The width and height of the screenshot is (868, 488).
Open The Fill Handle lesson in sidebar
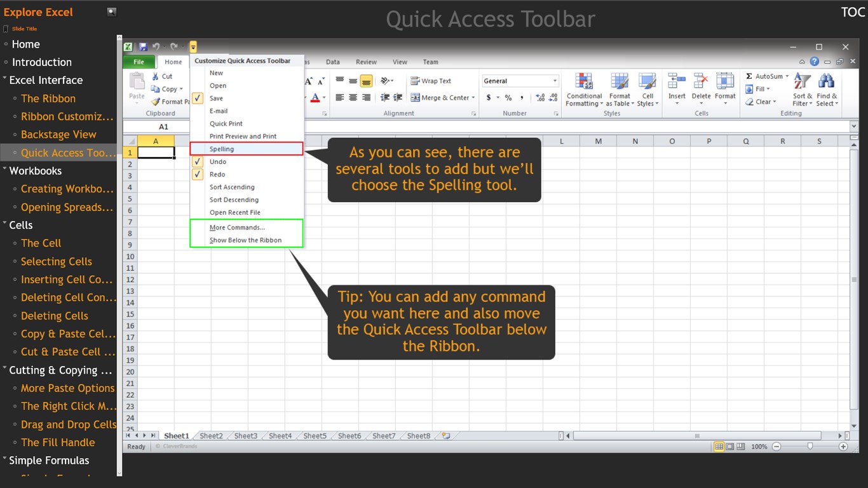click(58, 442)
